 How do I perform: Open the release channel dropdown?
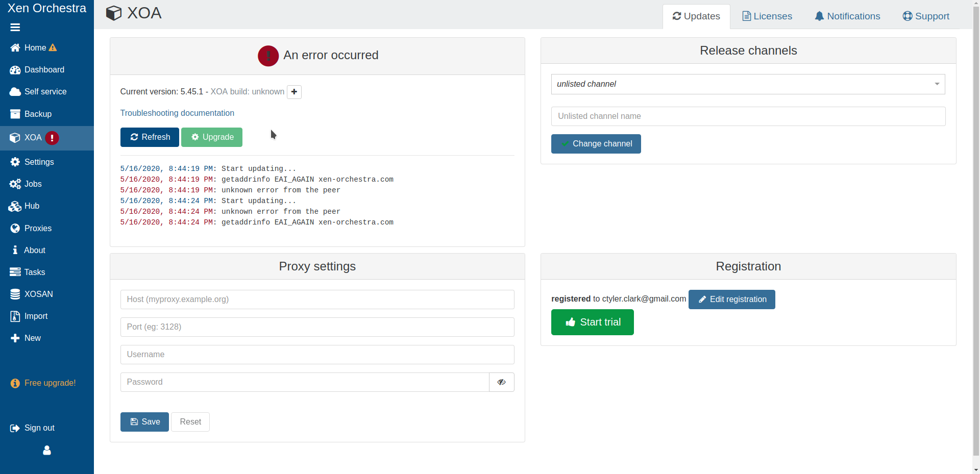(x=748, y=84)
